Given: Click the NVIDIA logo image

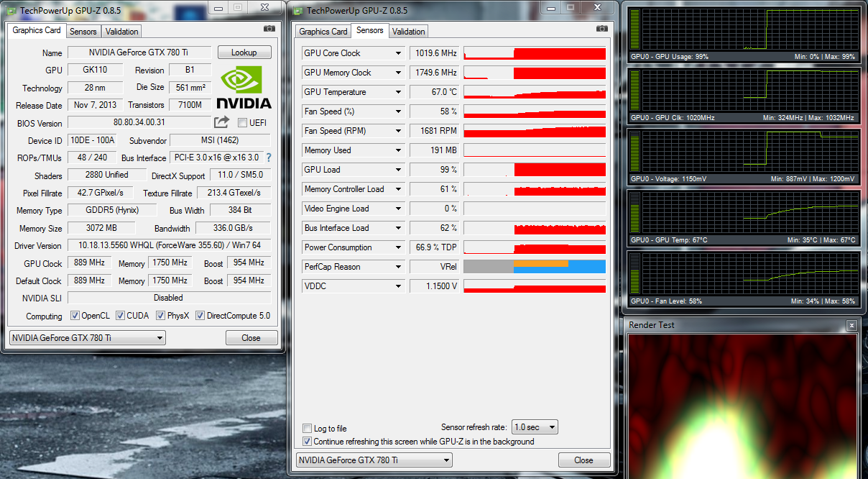Looking at the screenshot, I should (x=244, y=87).
